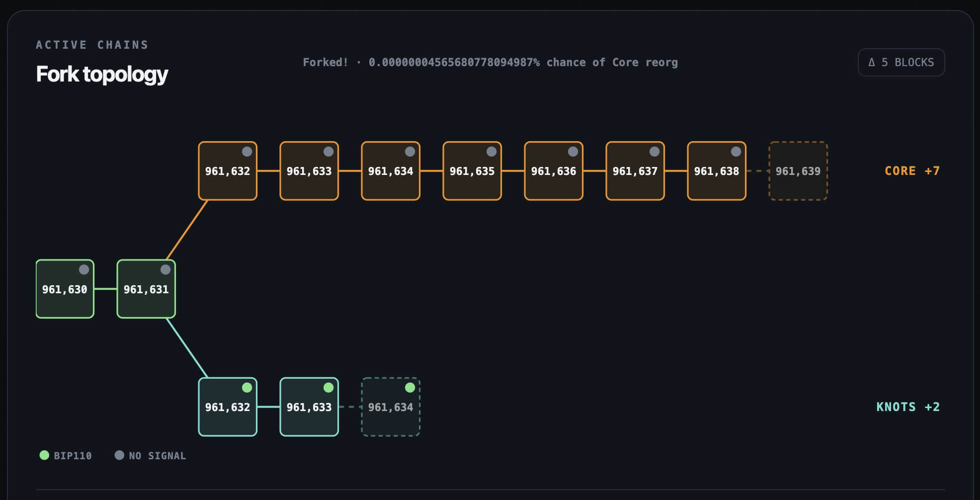Click grey signal dot on Core 961,635
The height and width of the screenshot is (500, 980).
491,152
